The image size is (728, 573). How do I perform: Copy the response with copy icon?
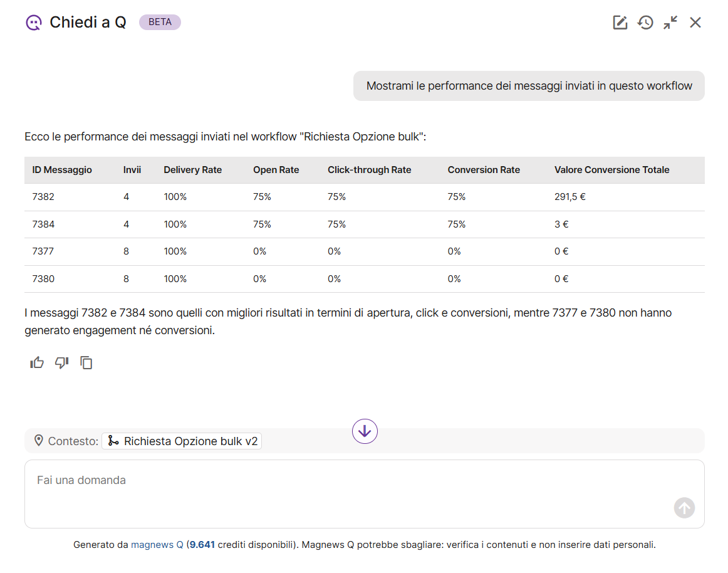click(x=86, y=362)
